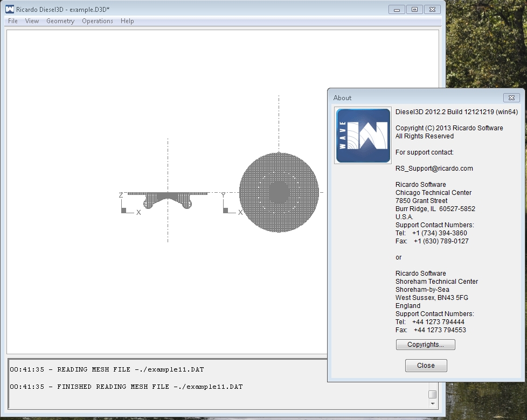Image resolution: width=527 pixels, height=420 pixels.
Task: Open the View menu
Action: click(x=32, y=21)
